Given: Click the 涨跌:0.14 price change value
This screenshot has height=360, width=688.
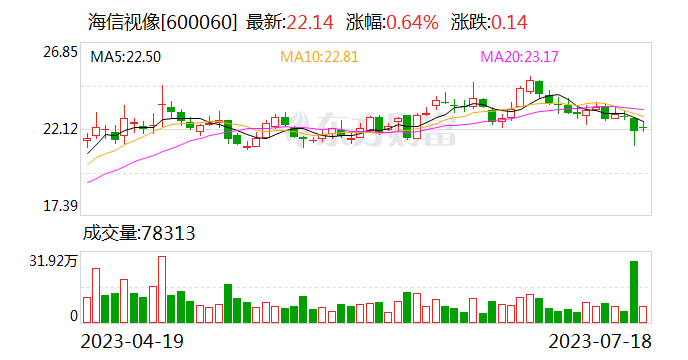Looking at the screenshot, I should tap(489, 22).
